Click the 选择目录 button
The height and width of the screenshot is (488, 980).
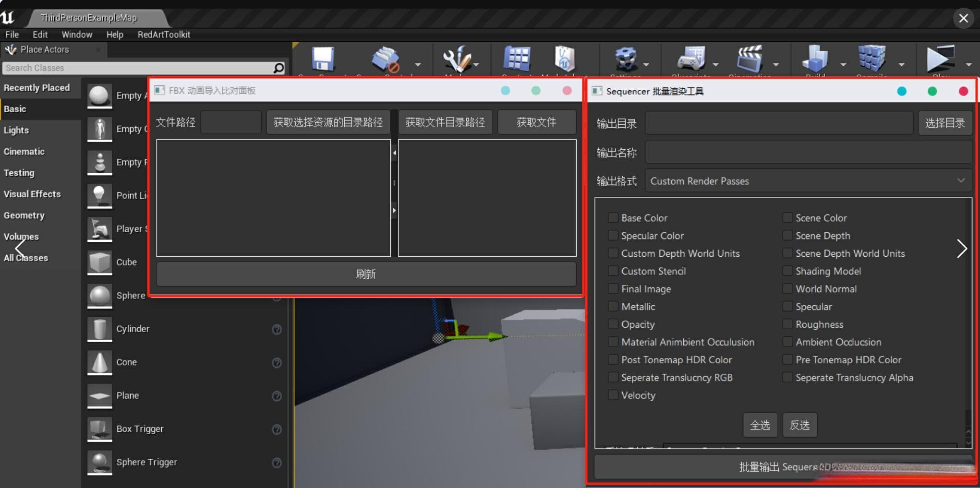[x=945, y=123]
